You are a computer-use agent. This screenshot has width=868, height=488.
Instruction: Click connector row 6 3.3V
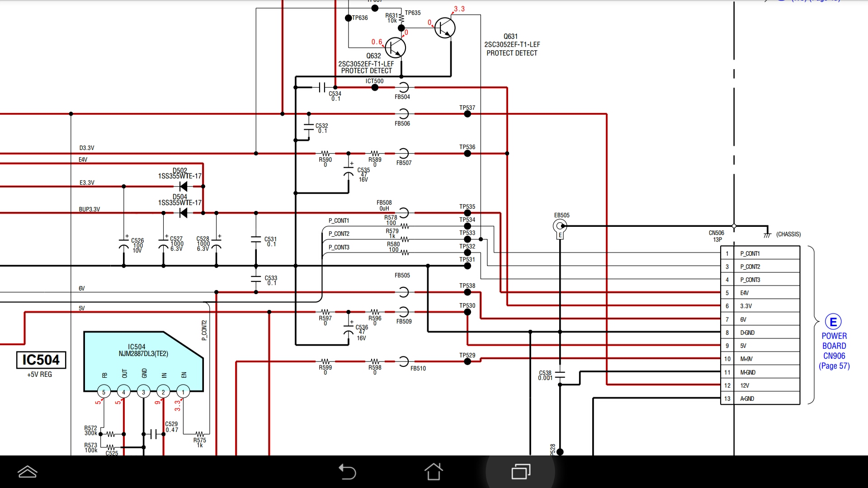pos(760,306)
